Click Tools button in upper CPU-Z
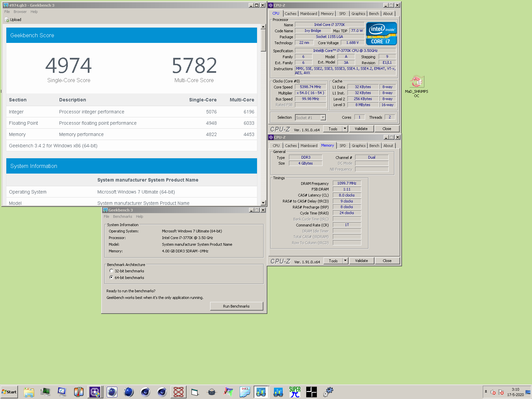Image resolution: width=532 pixels, height=399 pixels. (333, 129)
